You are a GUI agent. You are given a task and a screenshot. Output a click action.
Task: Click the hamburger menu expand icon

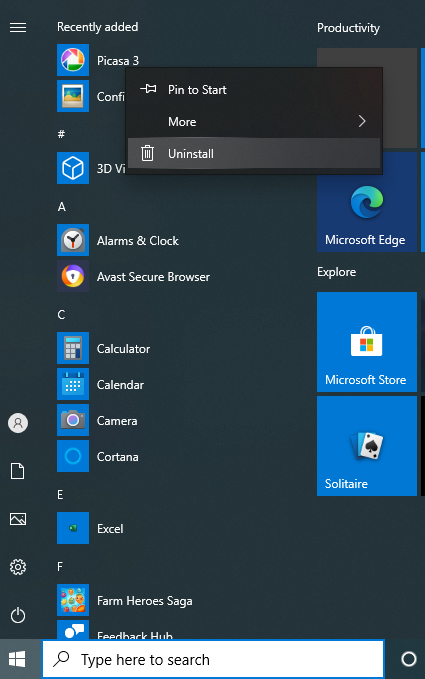pyautogui.click(x=18, y=28)
